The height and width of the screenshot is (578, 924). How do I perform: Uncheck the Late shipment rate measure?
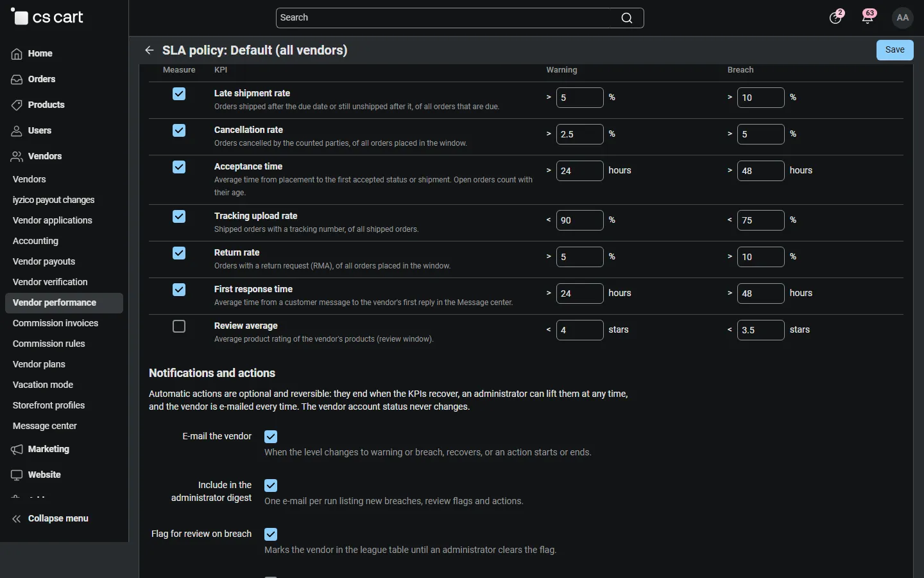(179, 94)
